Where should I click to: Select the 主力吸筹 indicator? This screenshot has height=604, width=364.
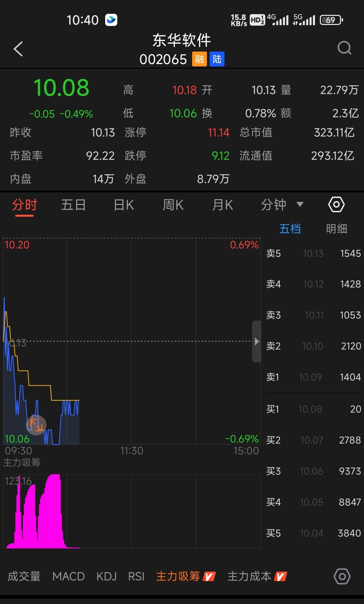click(x=178, y=576)
